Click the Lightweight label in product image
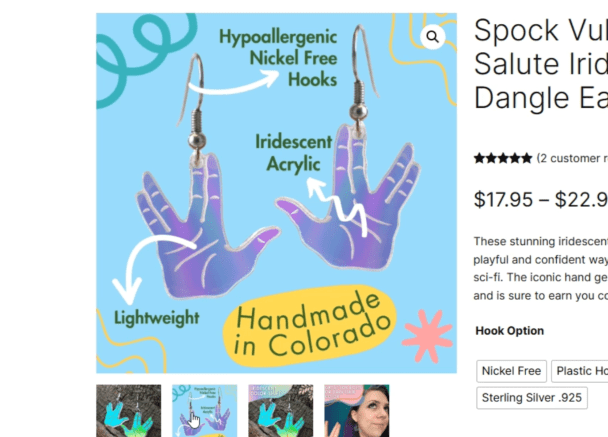The image size is (608, 437). [157, 318]
